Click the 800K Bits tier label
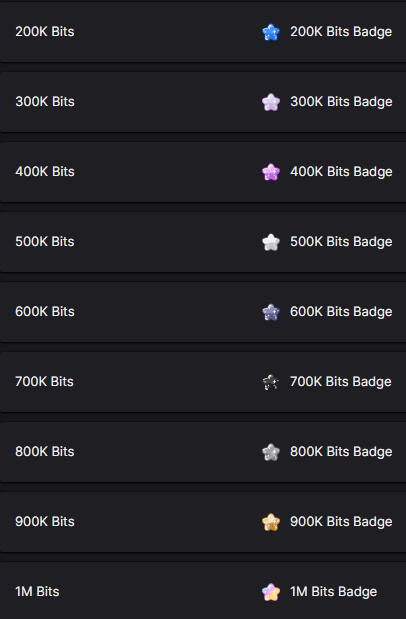The height and width of the screenshot is (619, 406). coord(45,452)
